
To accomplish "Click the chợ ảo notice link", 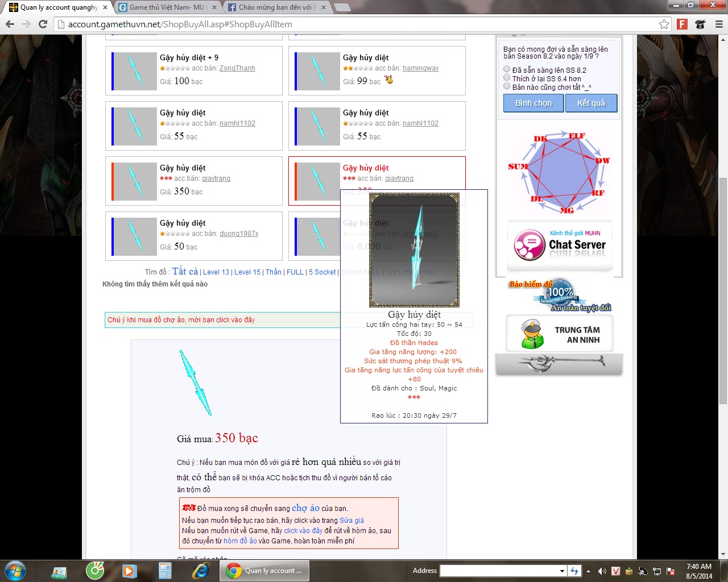I will pyautogui.click(x=181, y=320).
